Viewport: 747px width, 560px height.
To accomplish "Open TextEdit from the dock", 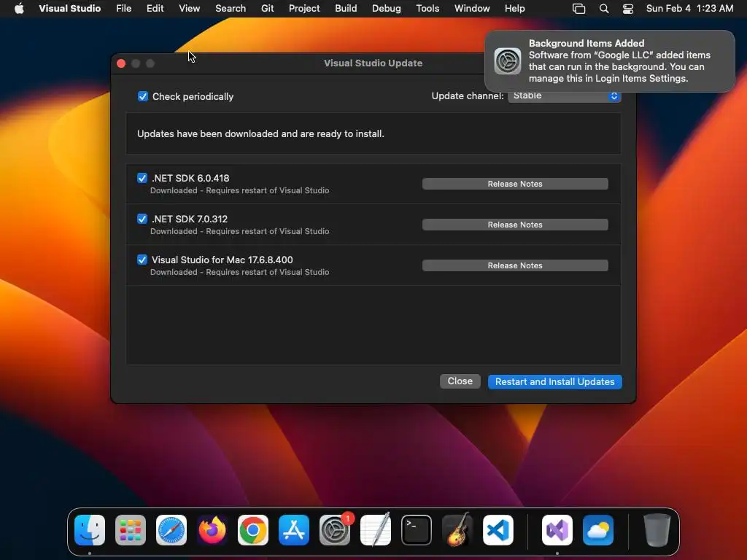I will [376, 529].
